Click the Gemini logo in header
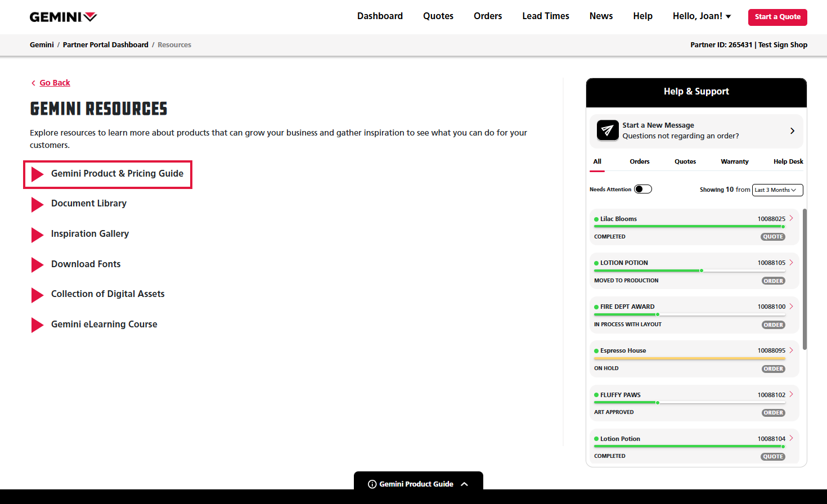This screenshot has height=504, width=827. tap(63, 17)
